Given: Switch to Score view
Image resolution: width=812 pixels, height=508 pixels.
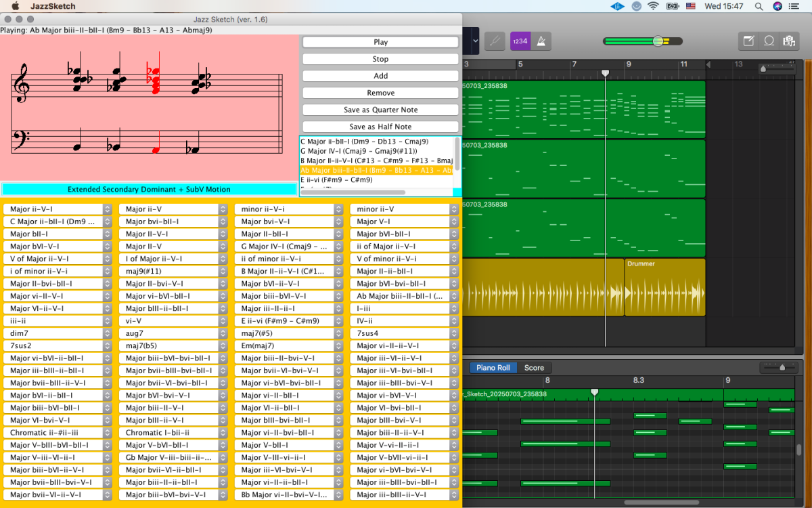Looking at the screenshot, I should click(534, 368).
